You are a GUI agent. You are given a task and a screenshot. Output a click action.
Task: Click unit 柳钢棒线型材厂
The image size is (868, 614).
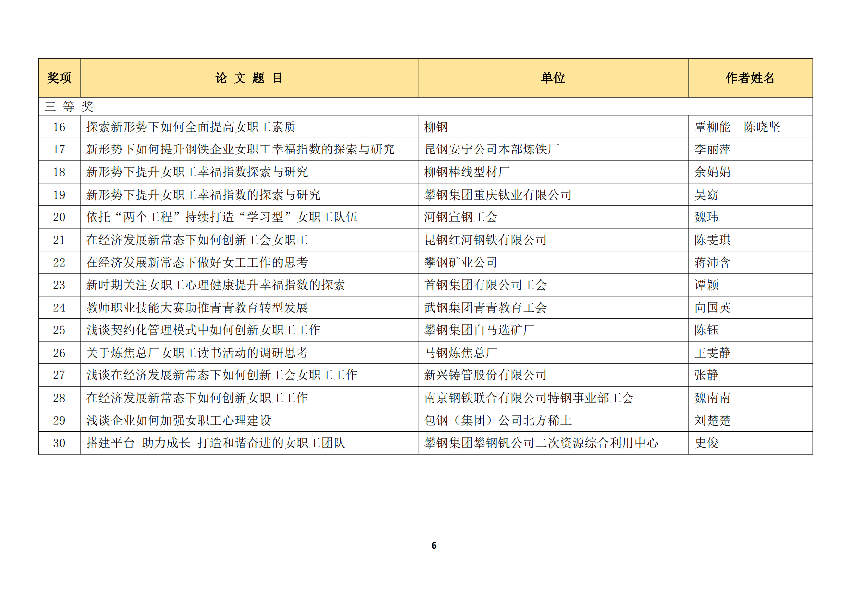(x=467, y=172)
